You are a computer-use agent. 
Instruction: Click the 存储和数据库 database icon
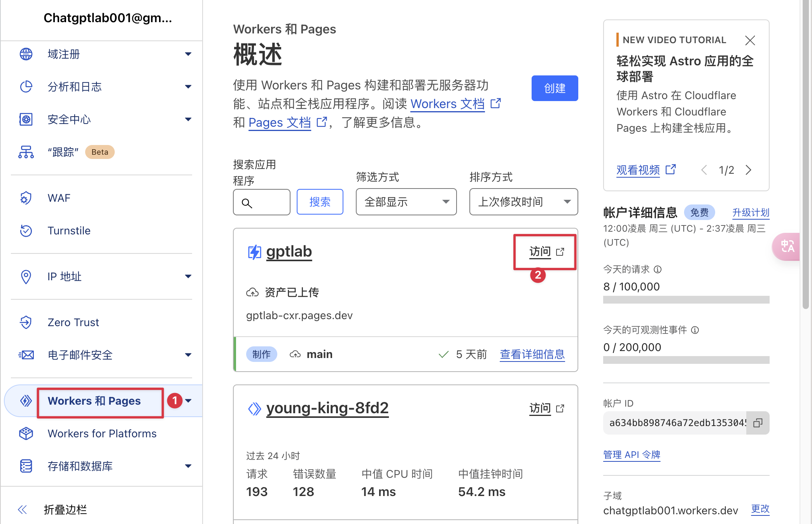26,466
